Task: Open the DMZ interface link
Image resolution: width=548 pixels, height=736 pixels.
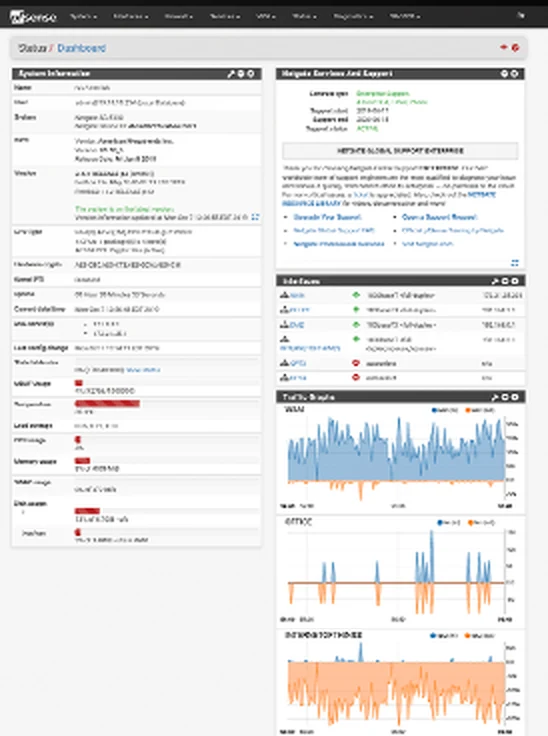Action: (297, 325)
